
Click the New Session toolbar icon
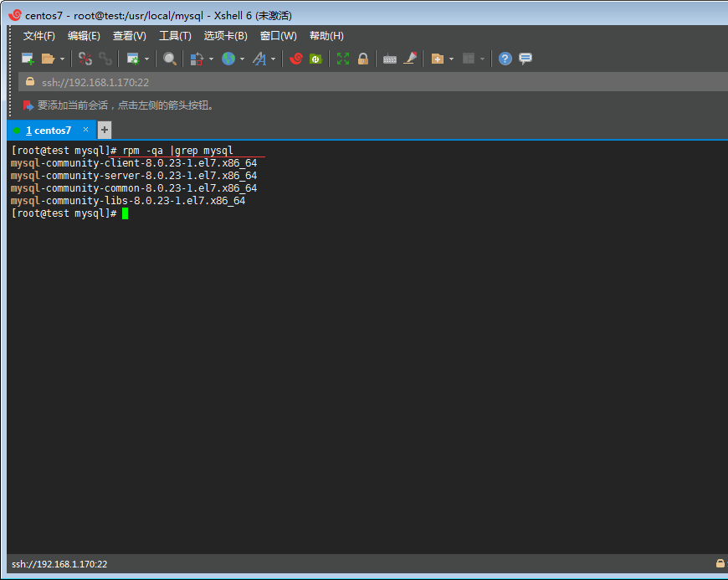click(28, 59)
